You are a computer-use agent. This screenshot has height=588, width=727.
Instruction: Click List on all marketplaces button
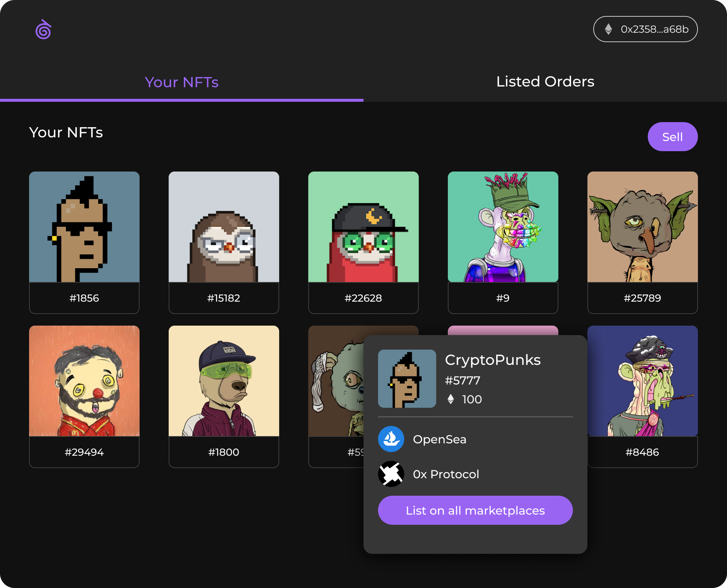[x=475, y=510]
